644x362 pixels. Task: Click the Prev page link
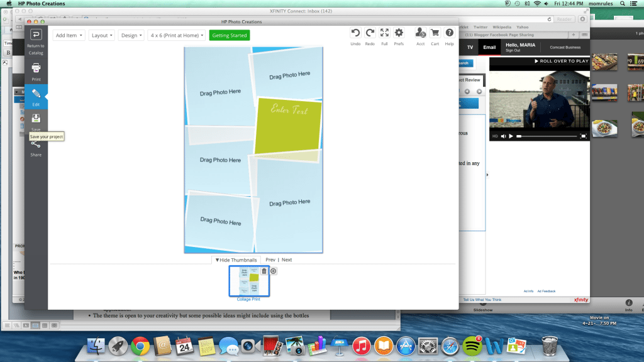(x=270, y=260)
